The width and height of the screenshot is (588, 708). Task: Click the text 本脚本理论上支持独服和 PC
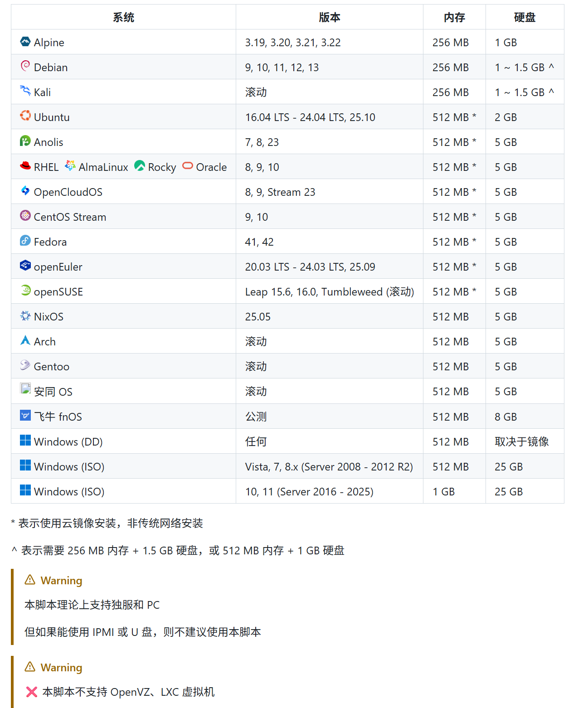92,605
